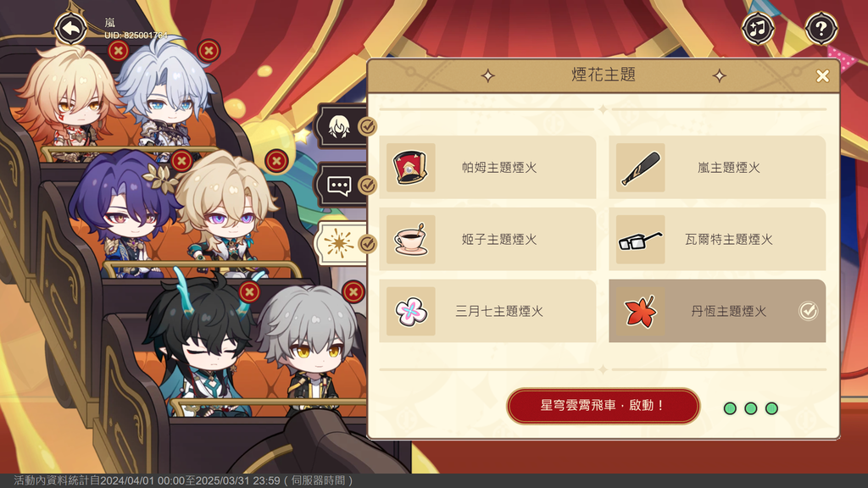
Task: Switch to the chat bubble side tab
Action: coord(342,185)
